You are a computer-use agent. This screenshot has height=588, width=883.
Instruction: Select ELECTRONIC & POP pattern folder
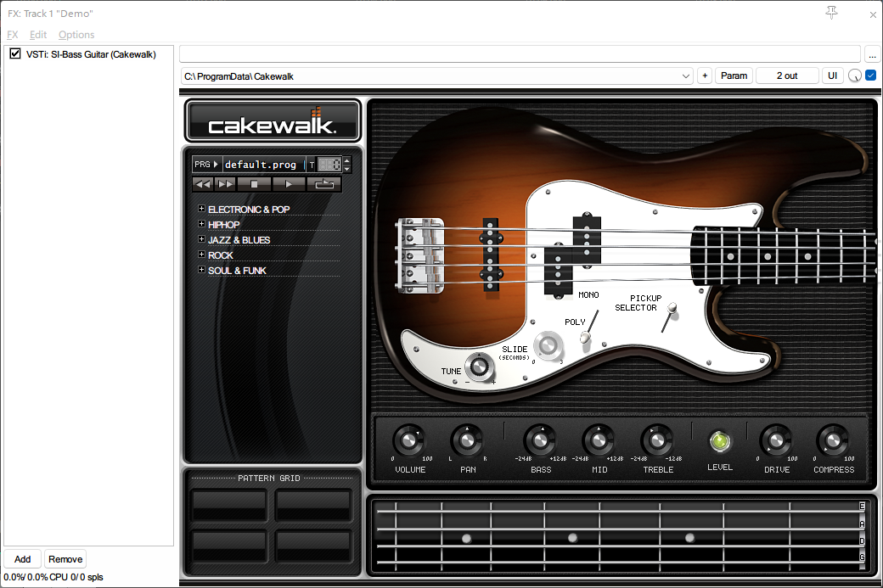tap(248, 210)
